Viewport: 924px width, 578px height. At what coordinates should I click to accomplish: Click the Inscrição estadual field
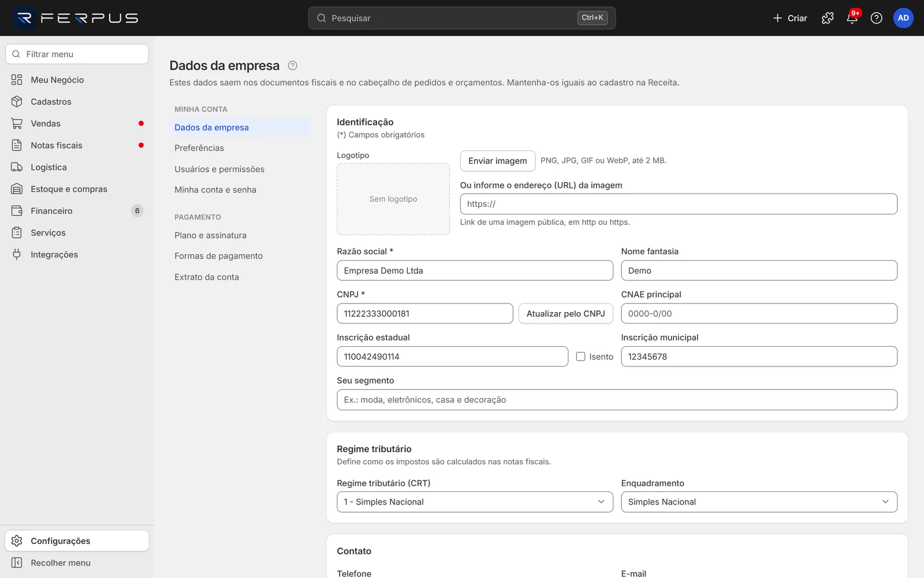coord(452,357)
